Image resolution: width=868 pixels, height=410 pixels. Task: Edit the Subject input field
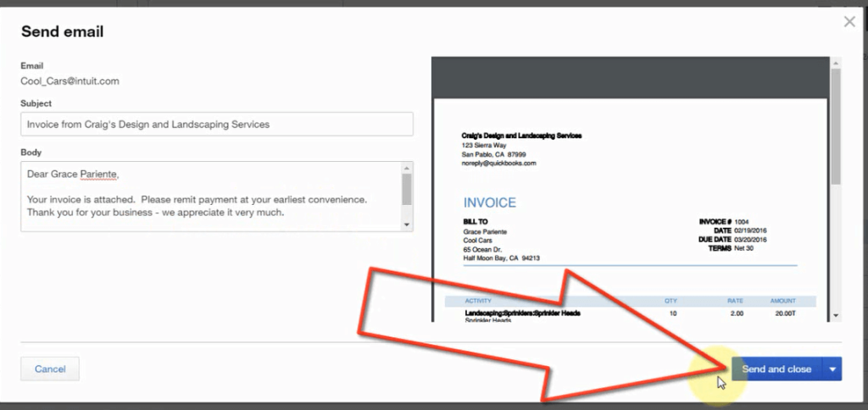tap(217, 125)
